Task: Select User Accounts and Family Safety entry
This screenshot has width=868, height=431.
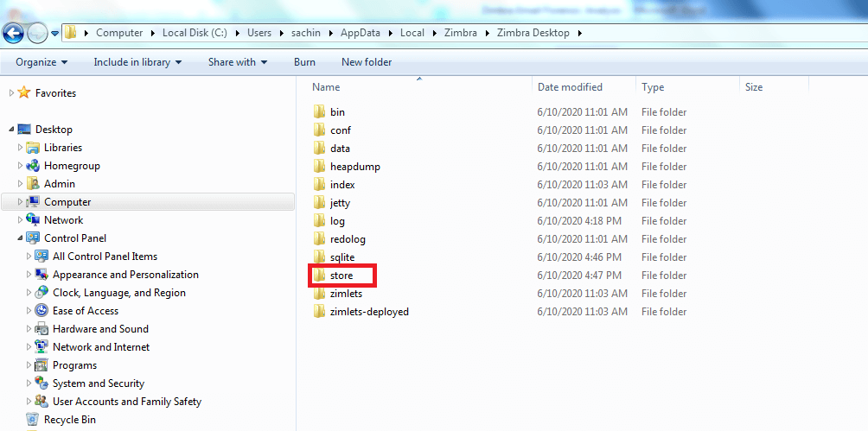Action: [x=127, y=402]
